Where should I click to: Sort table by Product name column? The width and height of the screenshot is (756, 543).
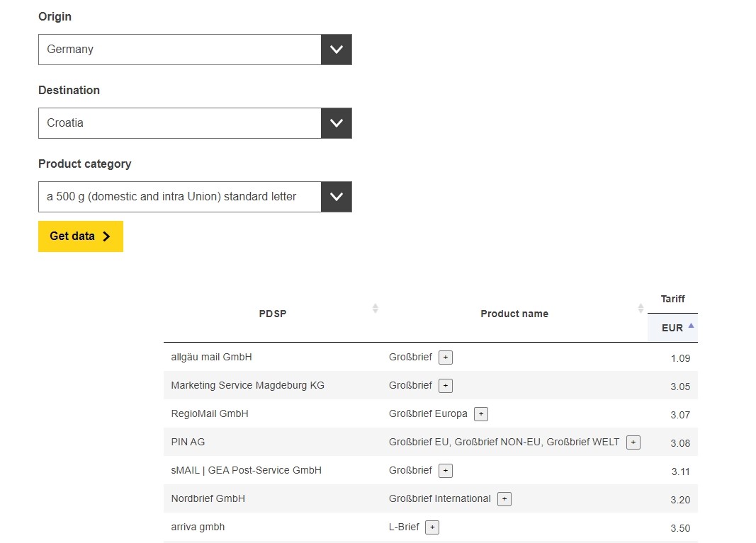coord(641,309)
